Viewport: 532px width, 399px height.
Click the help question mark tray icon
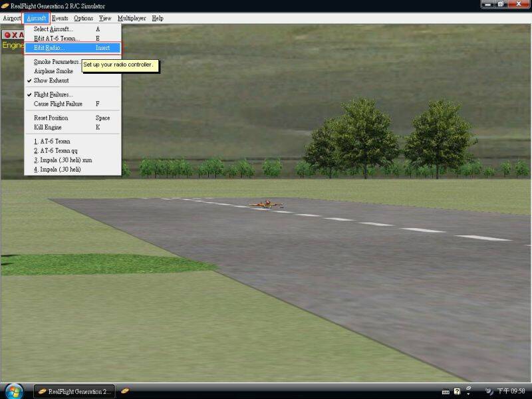[x=457, y=392]
